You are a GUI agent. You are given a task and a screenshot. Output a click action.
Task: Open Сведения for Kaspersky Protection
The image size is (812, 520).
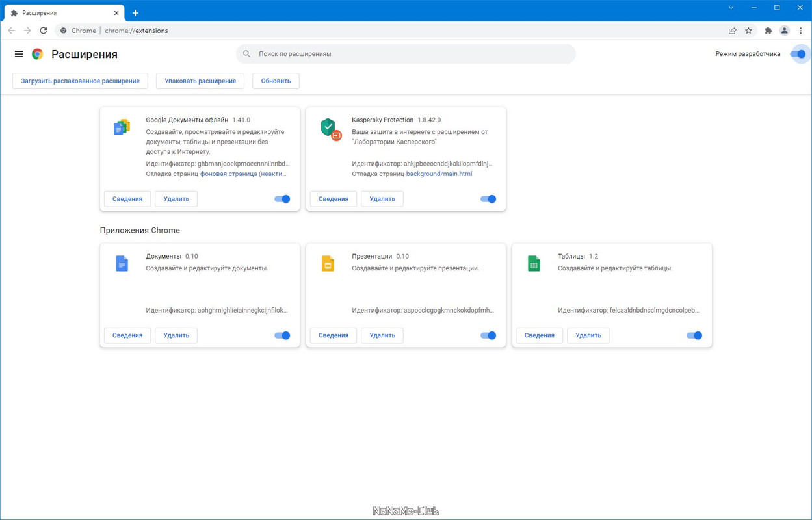(334, 199)
